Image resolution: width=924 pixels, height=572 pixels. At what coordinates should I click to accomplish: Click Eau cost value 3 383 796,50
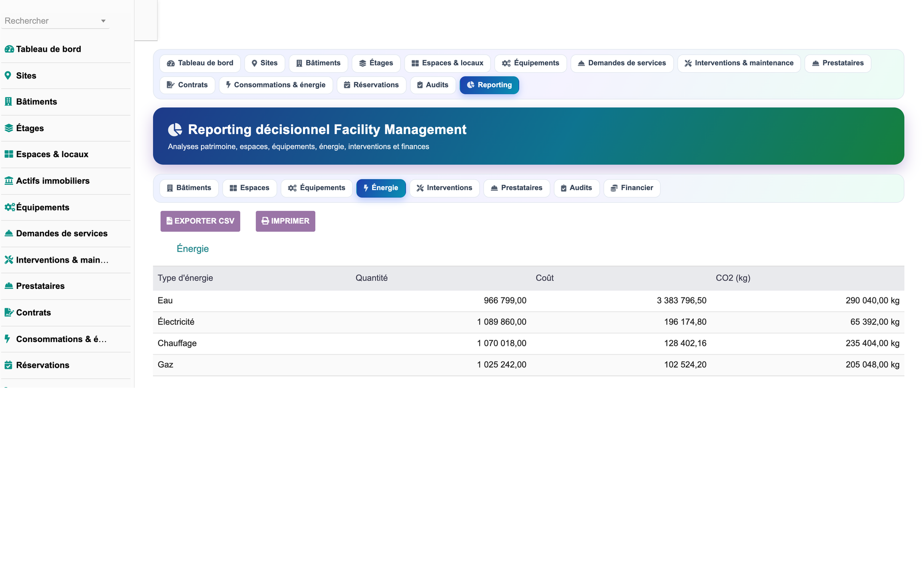tap(681, 301)
